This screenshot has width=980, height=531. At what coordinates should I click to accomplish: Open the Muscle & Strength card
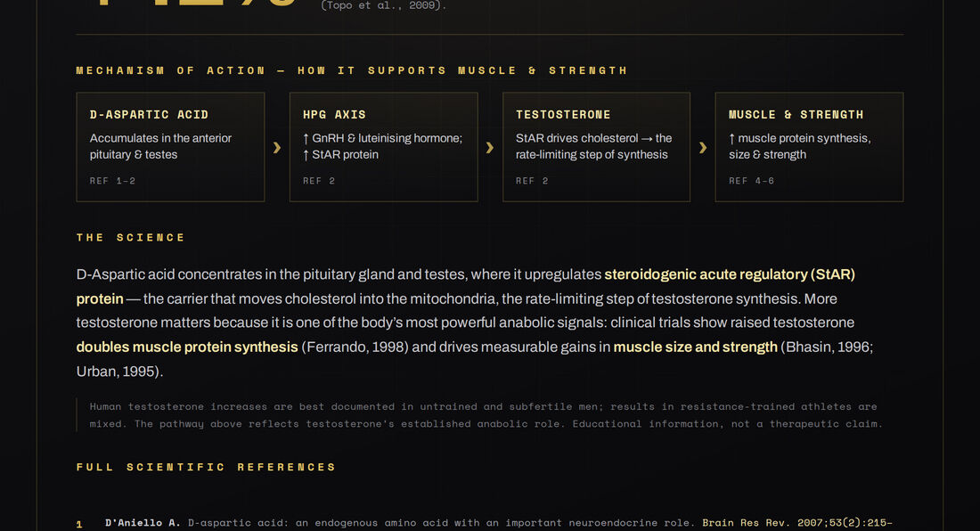click(809, 147)
